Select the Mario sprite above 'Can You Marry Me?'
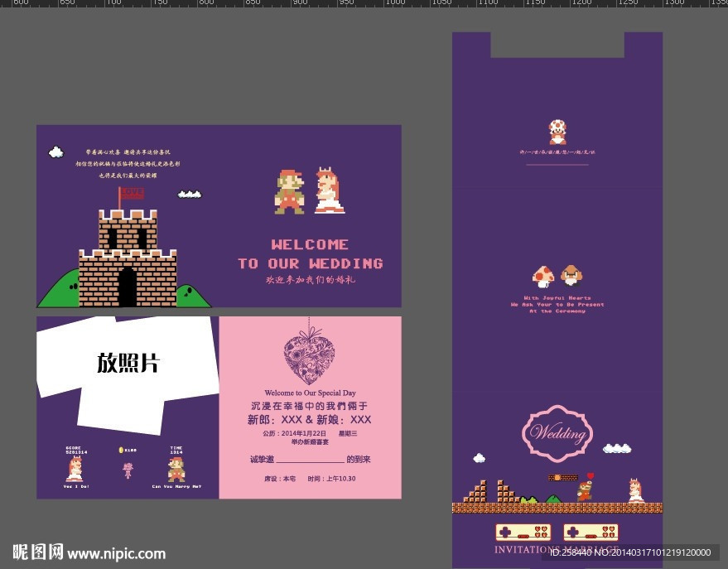The height and width of the screenshot is (569, 728). pos(176,470)
